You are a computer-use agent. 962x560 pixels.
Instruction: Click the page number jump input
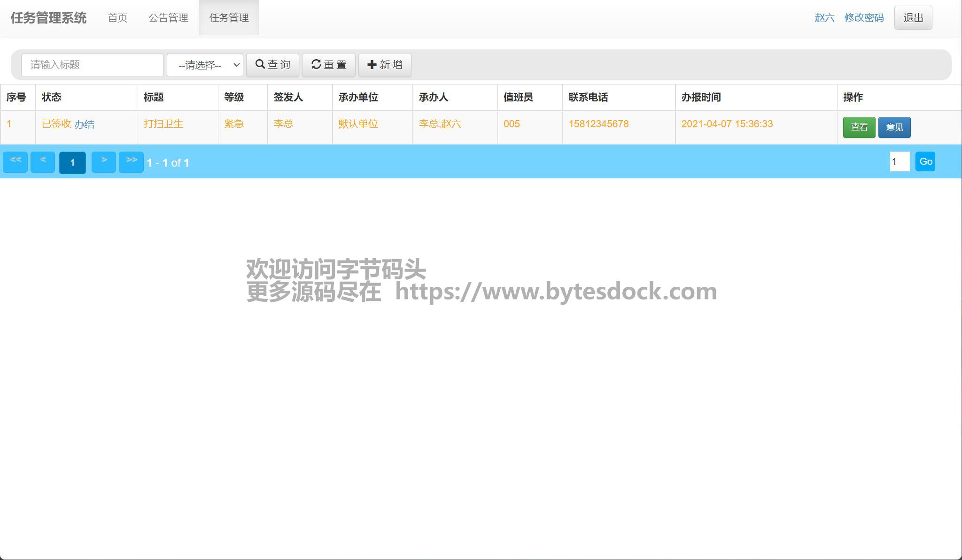click(899, 161)
